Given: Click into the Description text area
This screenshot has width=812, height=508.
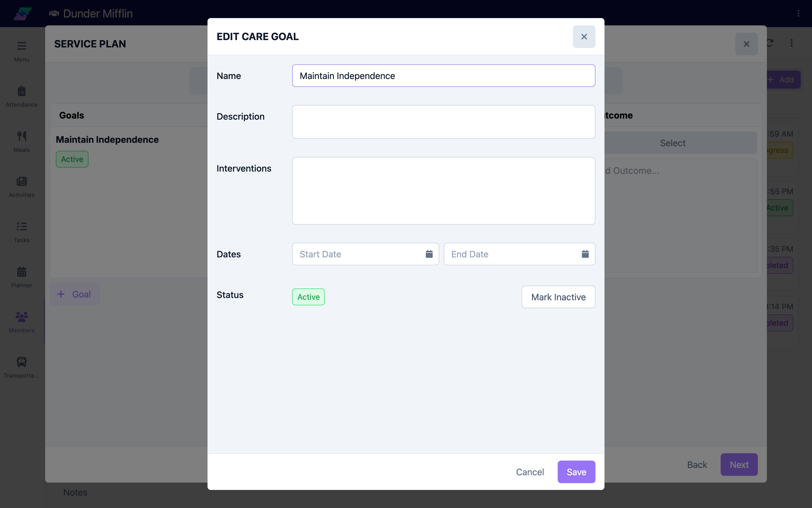Looking at the screenshot, I should click(x=443, y=122).
